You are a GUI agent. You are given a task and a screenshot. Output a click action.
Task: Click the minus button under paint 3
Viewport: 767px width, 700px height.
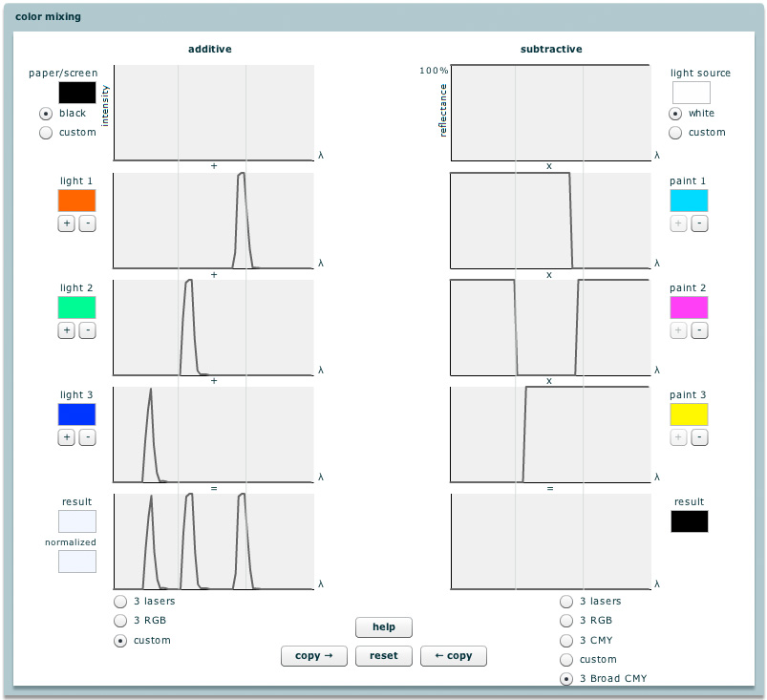pyautogui.click(x=698, y=437)
